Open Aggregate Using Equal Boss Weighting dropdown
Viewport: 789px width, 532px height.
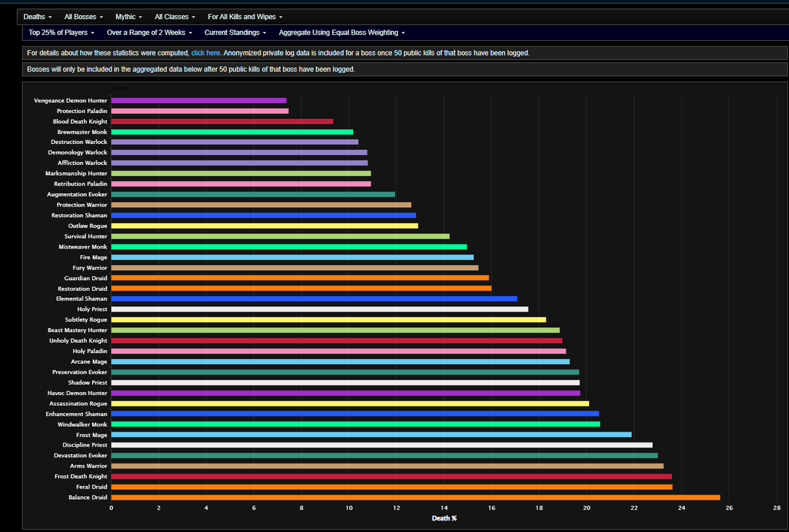point(342,32)
